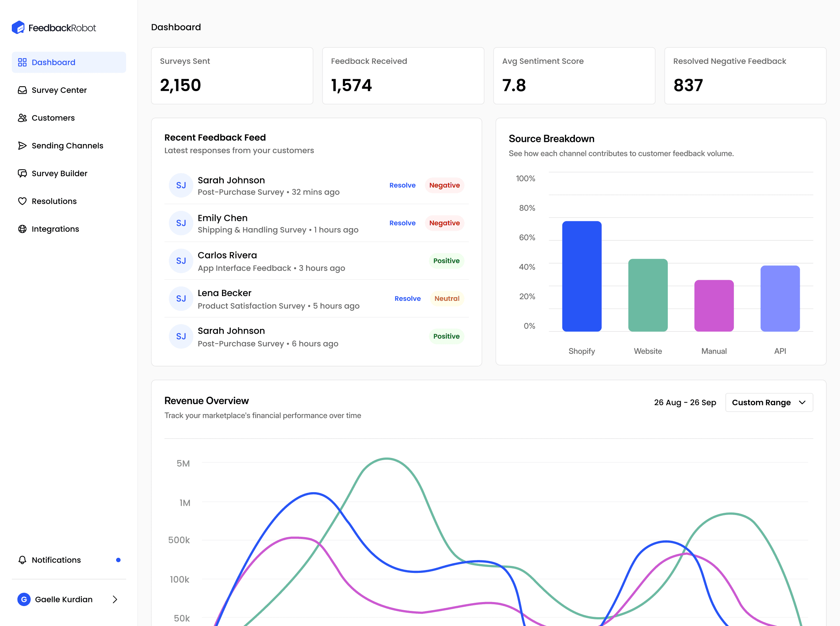Click Gaelle Kurdian's G avatar
Image resolution: width=840 pixels, height=626 pixels.
pos(24,599)
